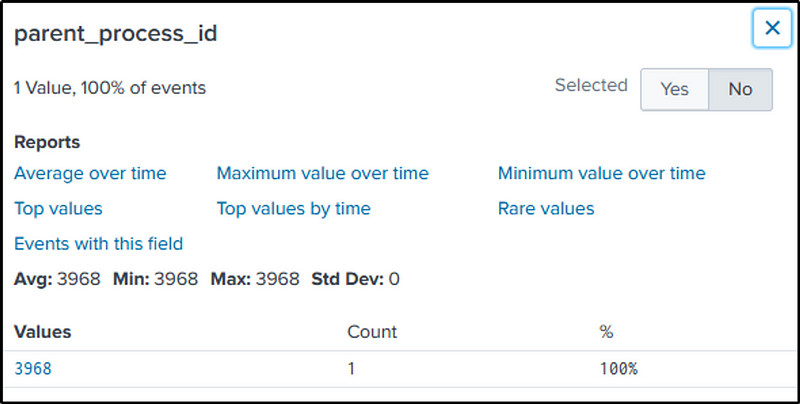Show the Top values report
Screen dimensions: 800x404
pos(58,209)
